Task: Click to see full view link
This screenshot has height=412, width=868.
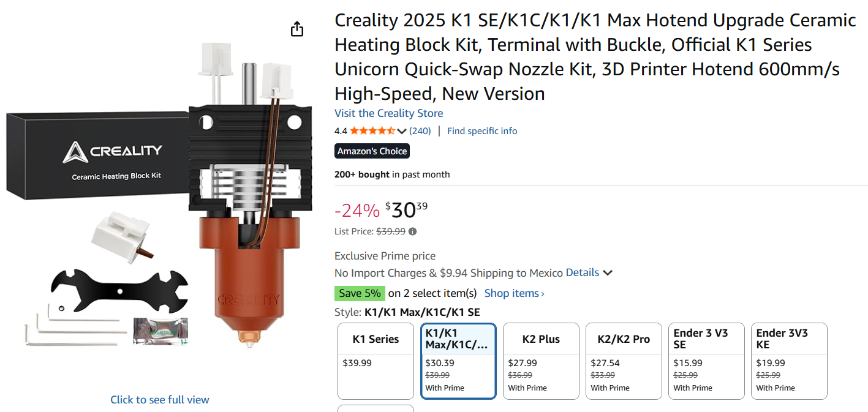Action: tap(160, 400)
